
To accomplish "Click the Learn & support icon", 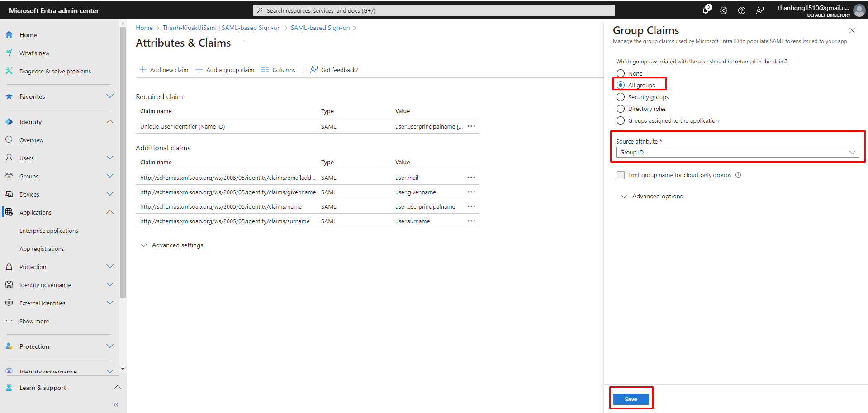I will click(9, 388).
